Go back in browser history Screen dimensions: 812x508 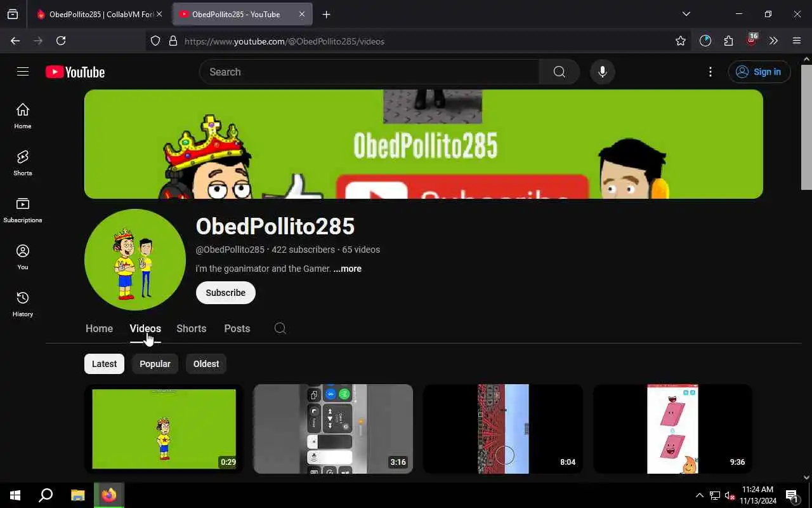pos(15,41)
